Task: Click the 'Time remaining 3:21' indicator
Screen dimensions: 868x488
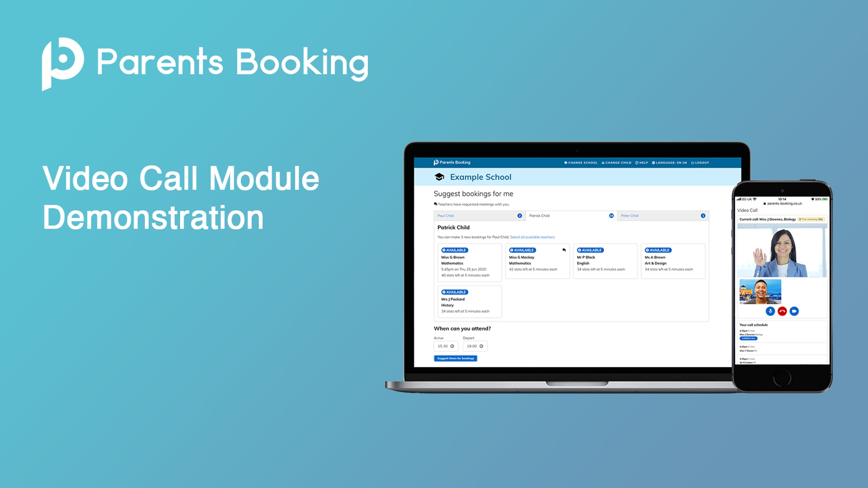Action: coord(811,219)
